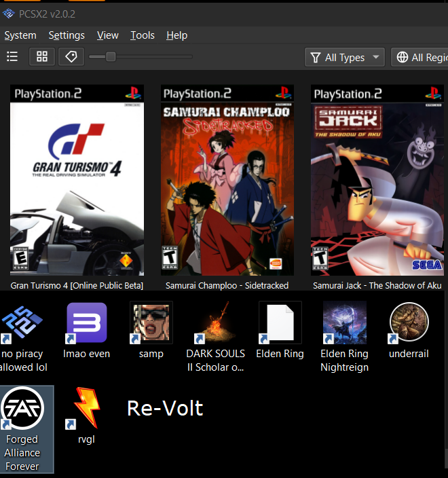
Task: Switch to game list view
Action: (12, 56)
